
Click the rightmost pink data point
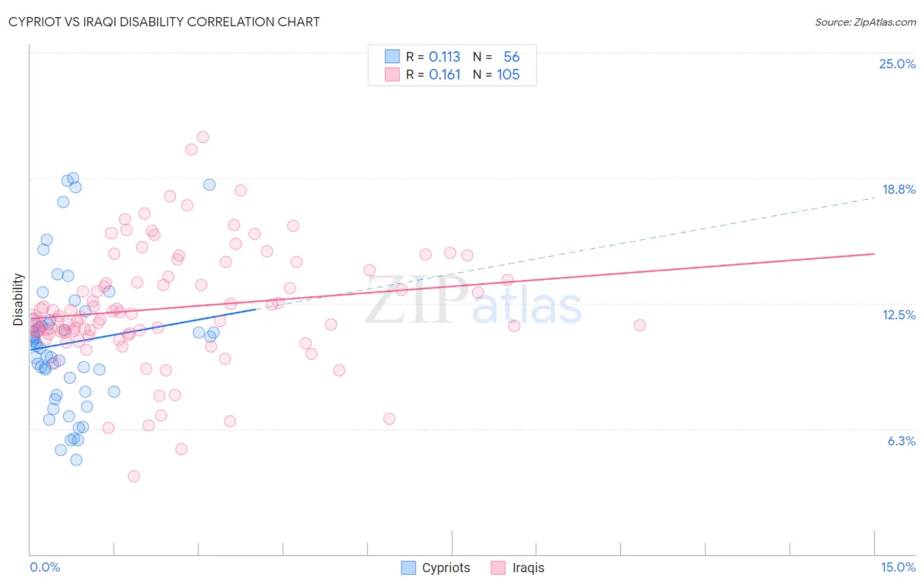coord(640,325)
